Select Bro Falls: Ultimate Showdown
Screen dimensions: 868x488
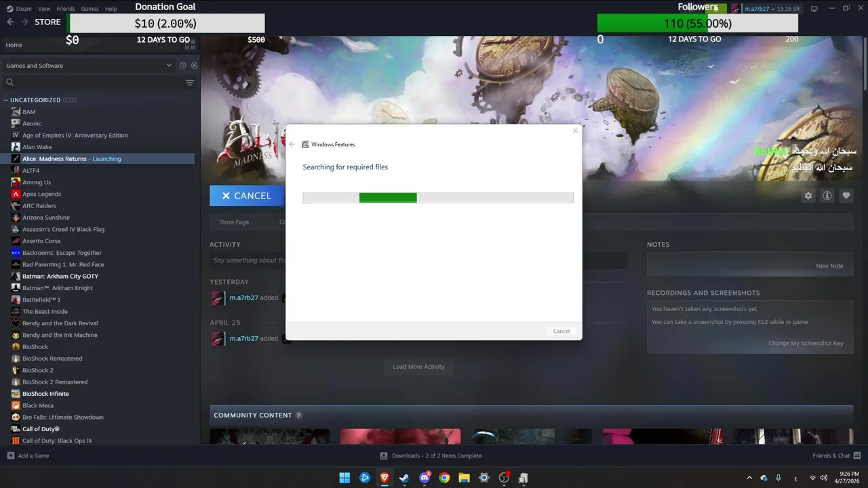[63, 417]
